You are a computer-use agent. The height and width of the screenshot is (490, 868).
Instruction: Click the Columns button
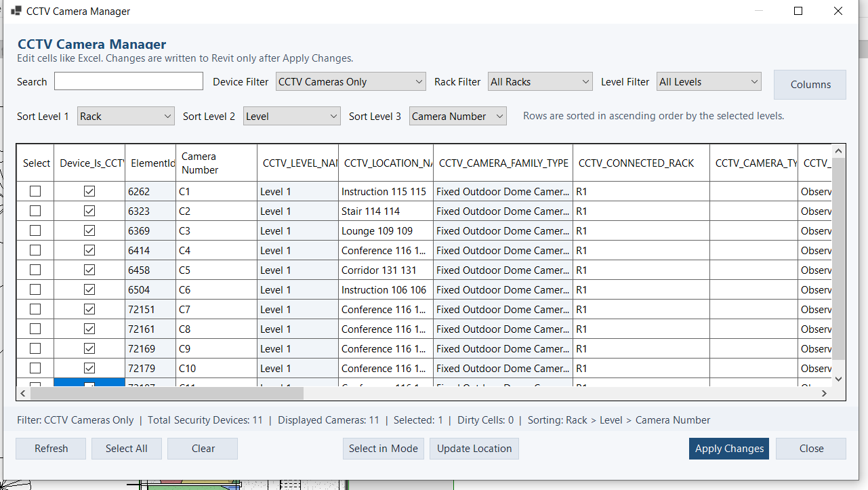tap(810, 85)
